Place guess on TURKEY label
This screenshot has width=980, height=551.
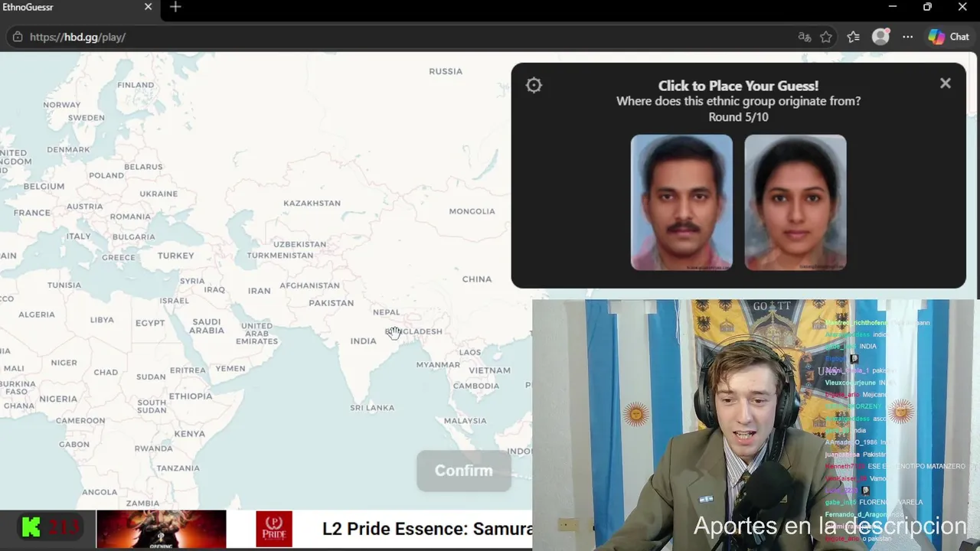tap(176, 256)
